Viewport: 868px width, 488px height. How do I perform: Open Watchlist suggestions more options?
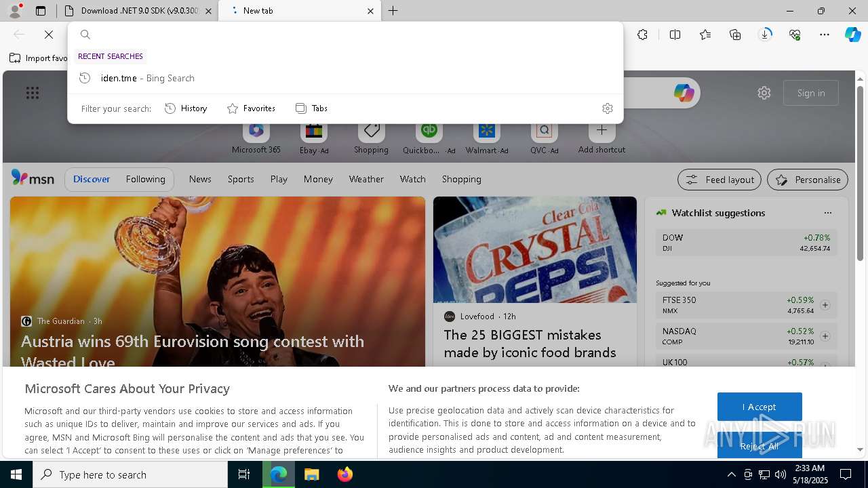point(827,213)
